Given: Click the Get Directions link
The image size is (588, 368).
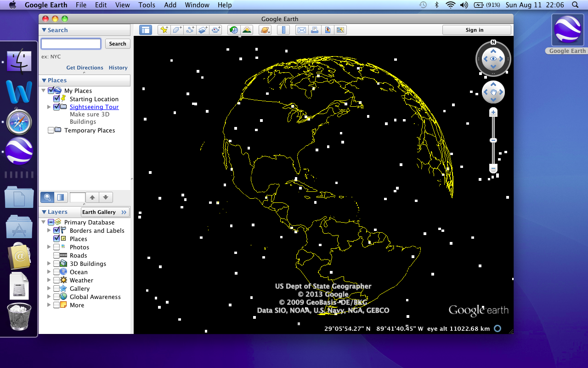Looking at the screenshot, I should click(x=85, y=68).
